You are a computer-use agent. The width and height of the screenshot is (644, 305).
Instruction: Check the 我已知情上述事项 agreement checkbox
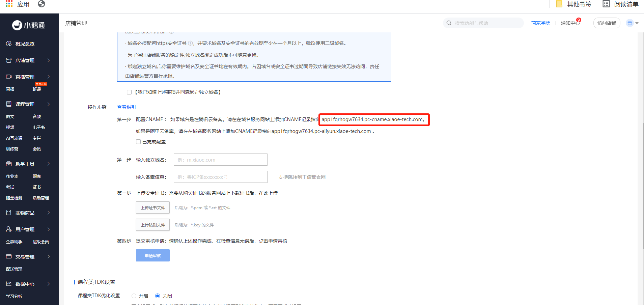click(129, 92)
